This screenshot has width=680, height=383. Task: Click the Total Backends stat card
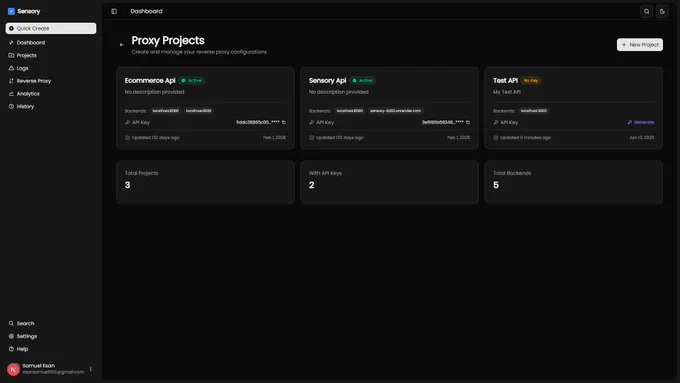tap(573, 182)
